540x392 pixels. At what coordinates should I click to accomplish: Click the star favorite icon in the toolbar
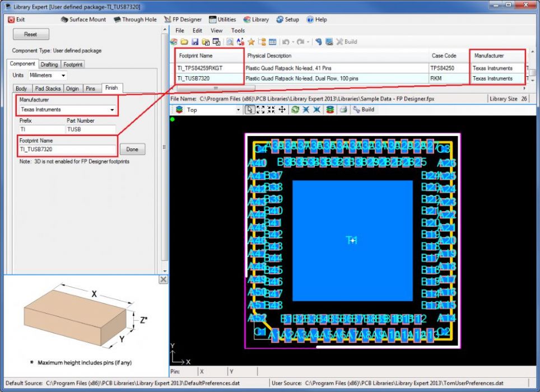[x=252, y=42]
